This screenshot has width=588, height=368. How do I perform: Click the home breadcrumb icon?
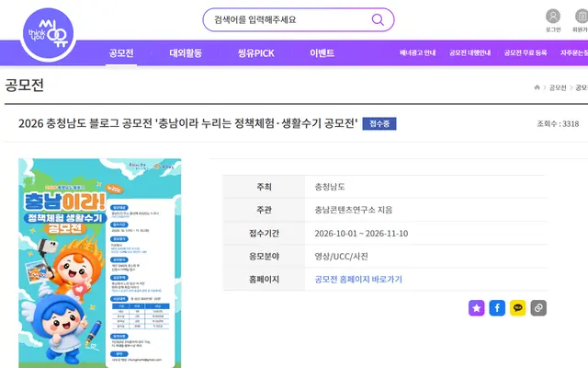pos(537,87)
